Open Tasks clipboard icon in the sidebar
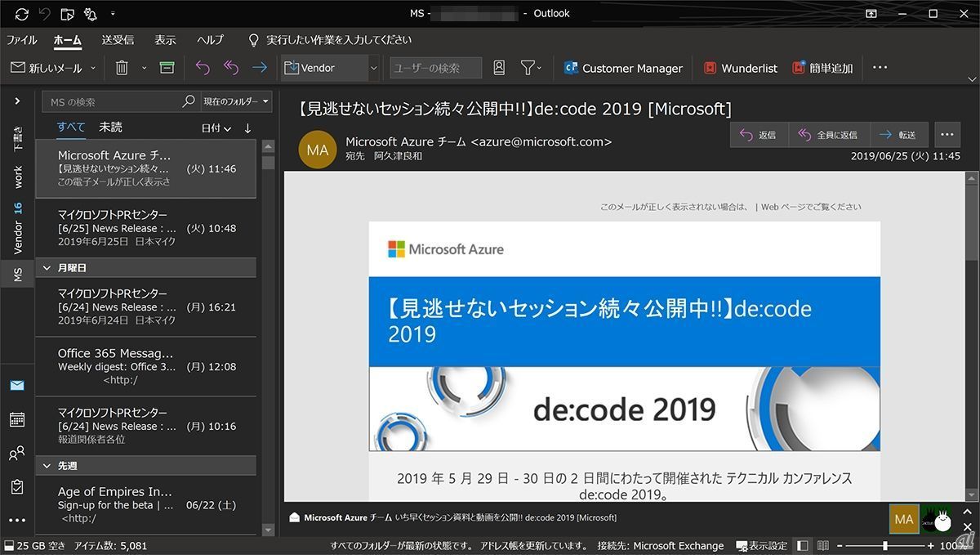This screenshot has width=980, height=555. coord(17,486)
